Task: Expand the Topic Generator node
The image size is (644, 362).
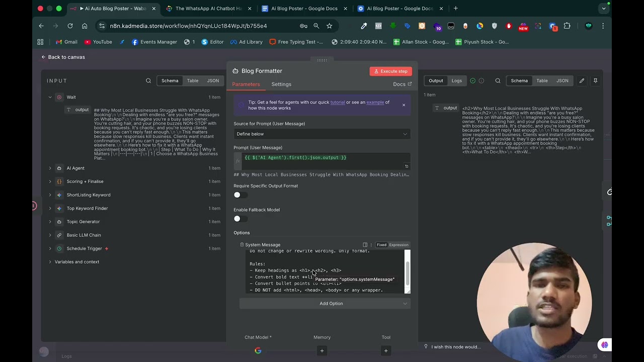Action: (50, 222)
